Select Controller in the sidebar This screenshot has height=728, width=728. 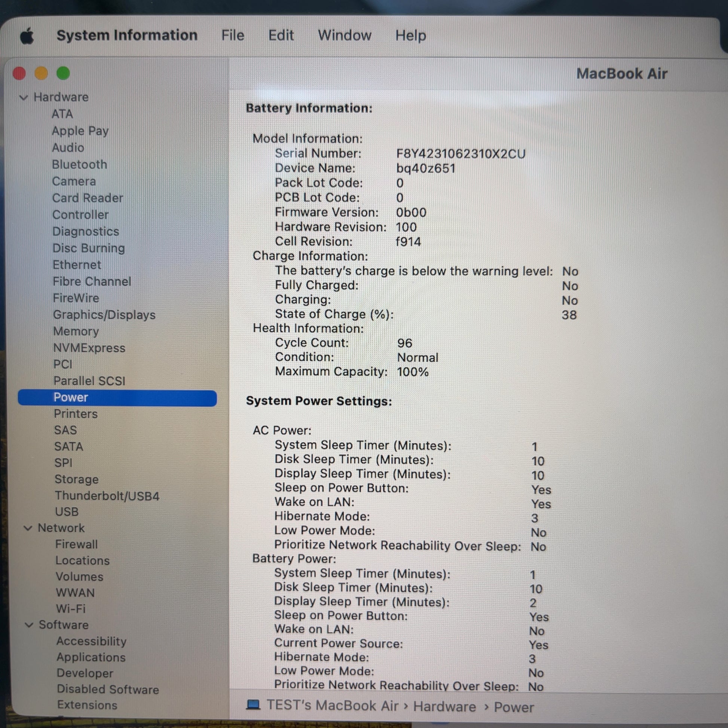(80, 215)
